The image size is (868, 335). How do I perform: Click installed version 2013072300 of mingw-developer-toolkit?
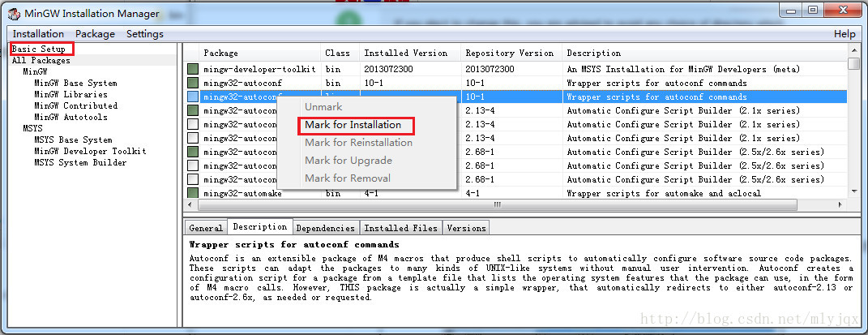click(388, 69)
